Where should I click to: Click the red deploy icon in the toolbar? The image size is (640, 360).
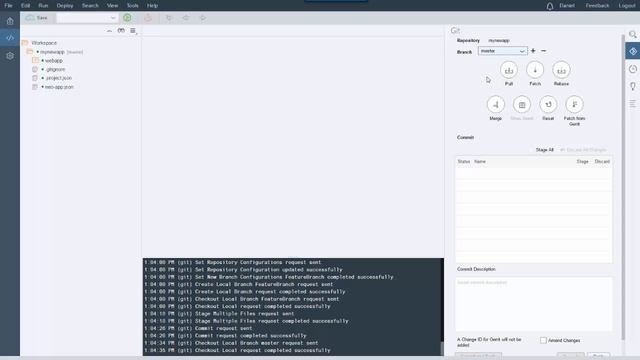click(148, 18)
